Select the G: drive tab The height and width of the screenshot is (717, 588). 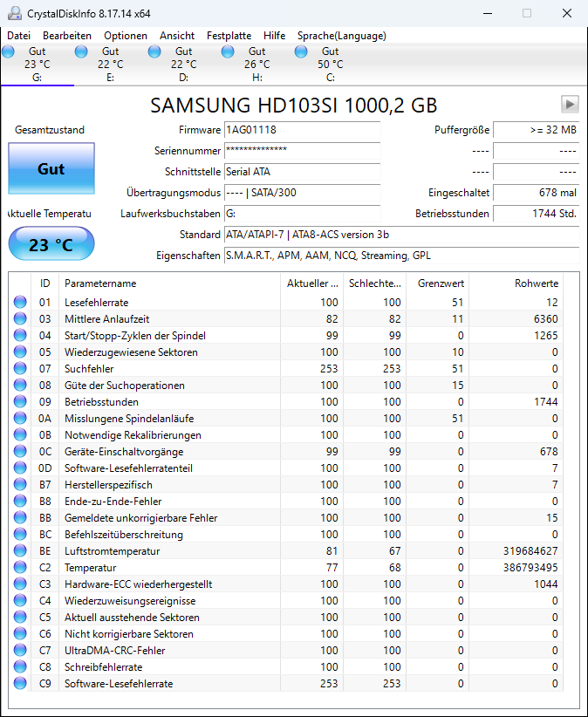coord(38,65)
